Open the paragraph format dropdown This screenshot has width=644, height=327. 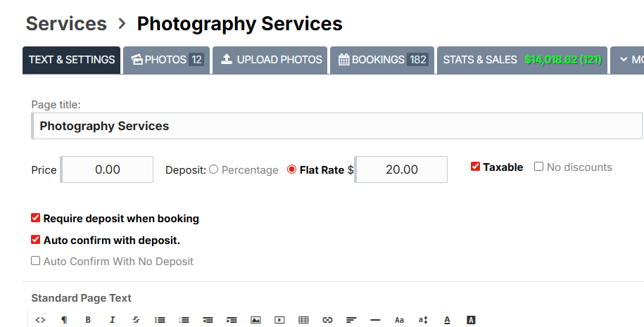pos(64,319)
